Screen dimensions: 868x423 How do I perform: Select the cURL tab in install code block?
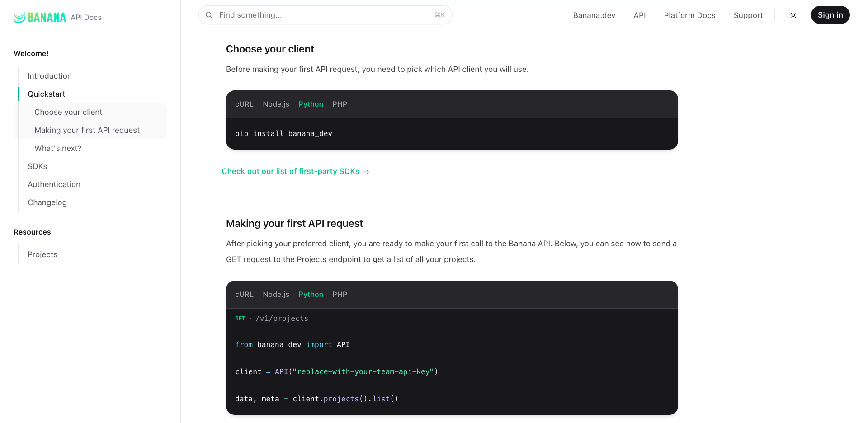click(244, 104)
